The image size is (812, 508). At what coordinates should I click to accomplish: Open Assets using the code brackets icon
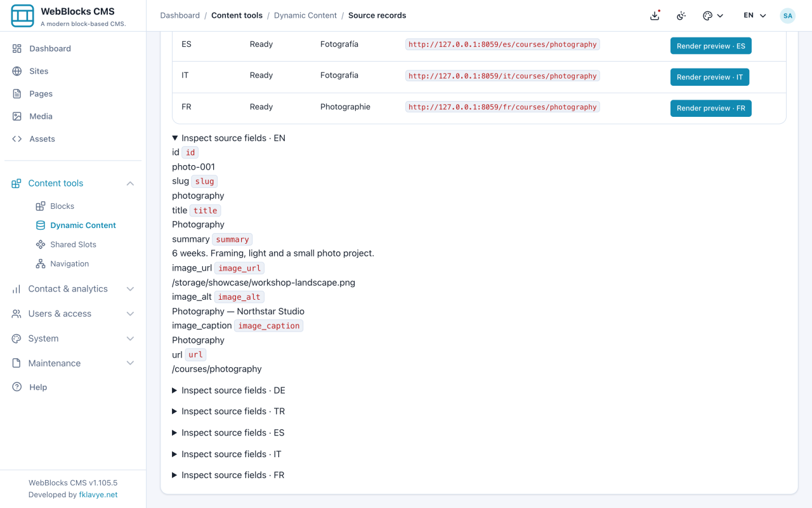tap(17, 138)
